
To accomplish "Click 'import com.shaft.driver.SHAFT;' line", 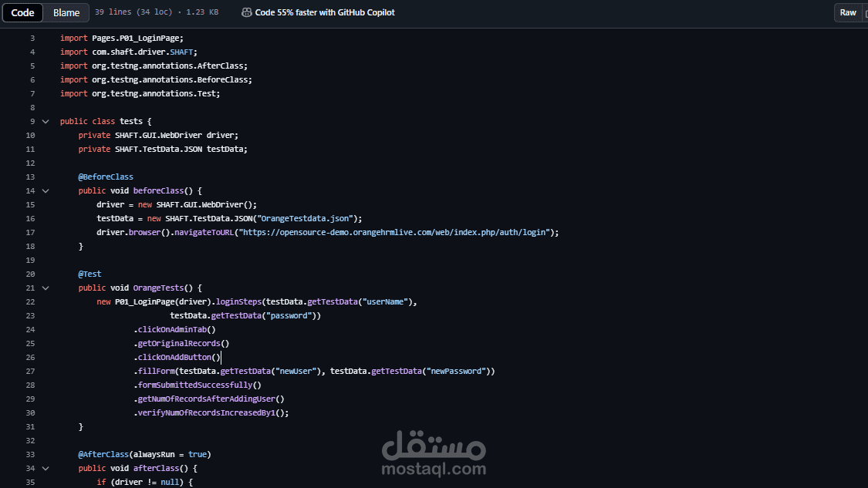I will point(128,52).
